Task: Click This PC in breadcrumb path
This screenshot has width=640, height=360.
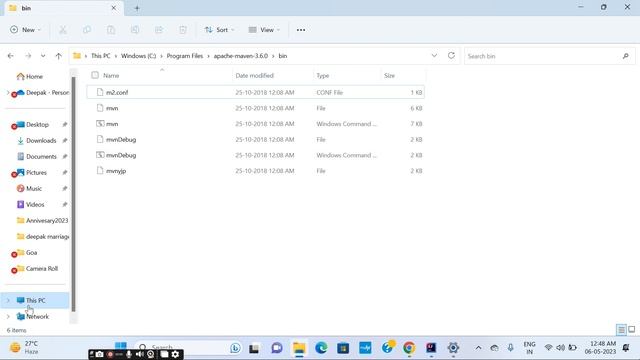Action: [100, 56]
